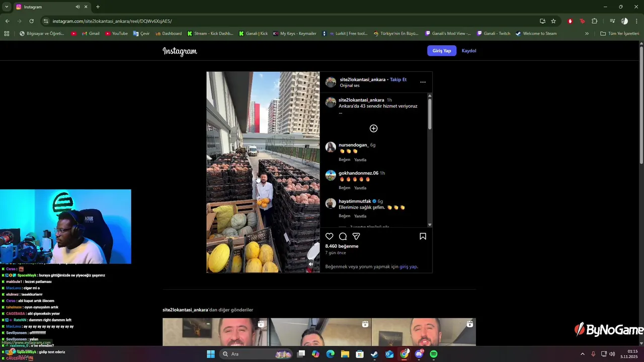The width and height of the screenshot is (644, 362).
Task: Open the Extensions puzzle icon
Action: pos(594,21)
